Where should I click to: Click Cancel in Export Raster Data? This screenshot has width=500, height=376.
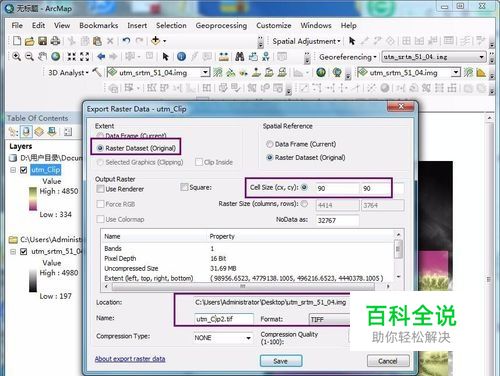coord(388,361)
